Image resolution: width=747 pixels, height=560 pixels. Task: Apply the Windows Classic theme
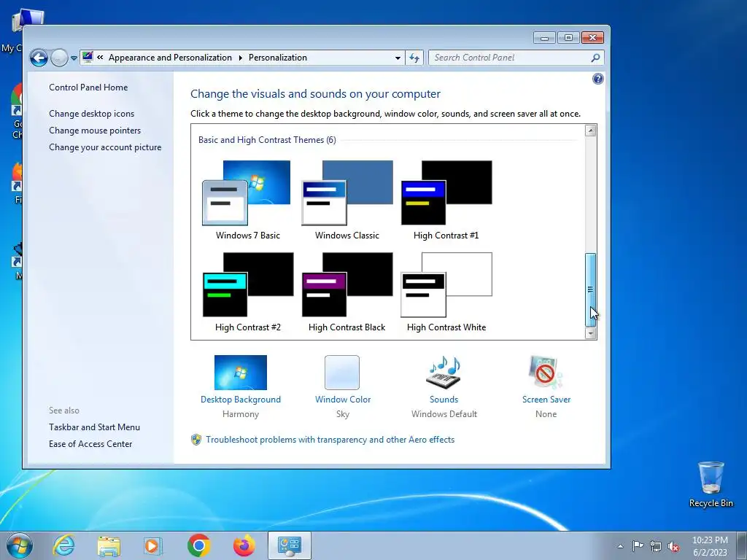[347, 200]
